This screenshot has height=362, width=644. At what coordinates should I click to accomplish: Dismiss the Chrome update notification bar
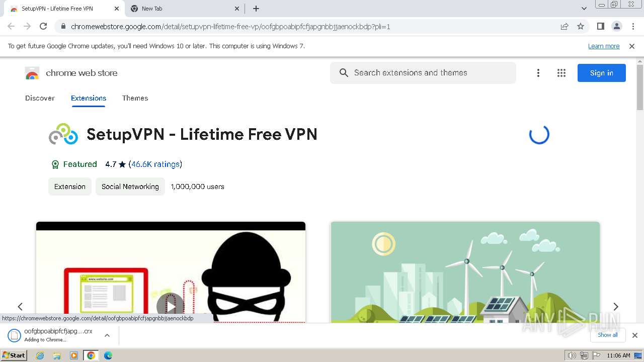pos(632,46)
